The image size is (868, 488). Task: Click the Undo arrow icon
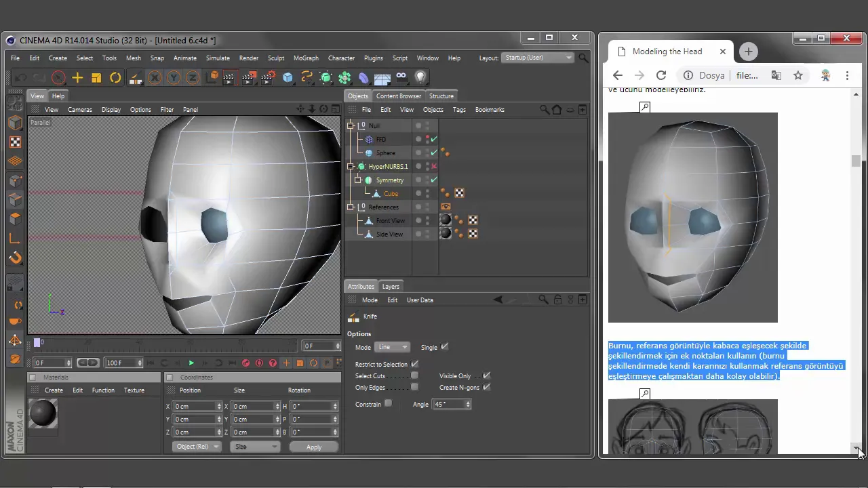tap(21, 78)
